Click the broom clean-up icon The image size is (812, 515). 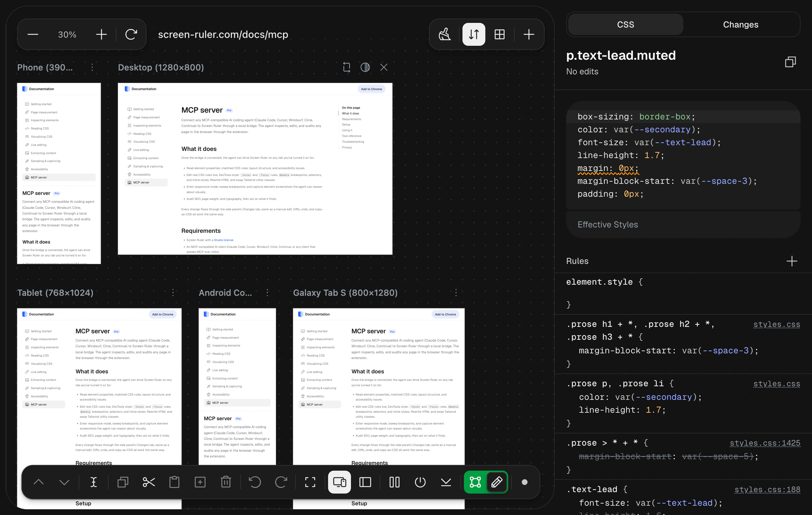point(445,34)
